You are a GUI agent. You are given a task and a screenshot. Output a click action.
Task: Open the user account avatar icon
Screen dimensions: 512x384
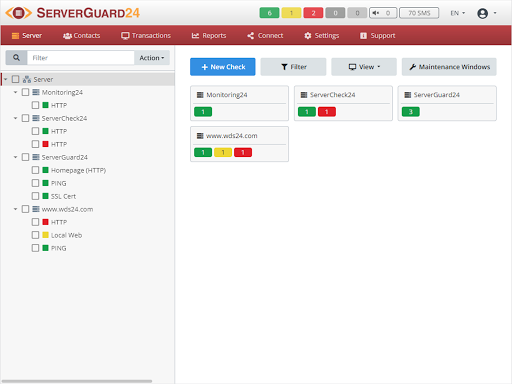482,13
